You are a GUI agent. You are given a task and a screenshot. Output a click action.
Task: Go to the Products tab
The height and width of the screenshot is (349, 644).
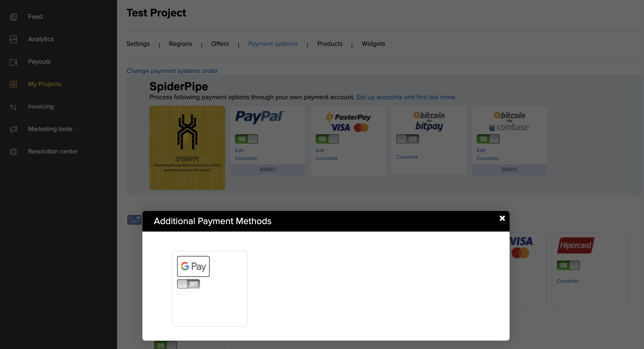(x=330, y=44)
